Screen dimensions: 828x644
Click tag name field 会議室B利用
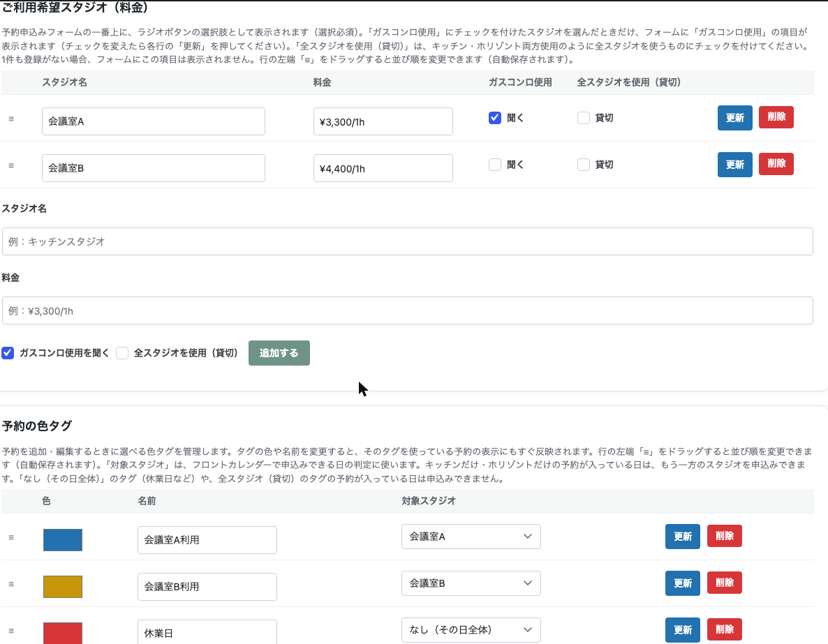click(207, 587)
